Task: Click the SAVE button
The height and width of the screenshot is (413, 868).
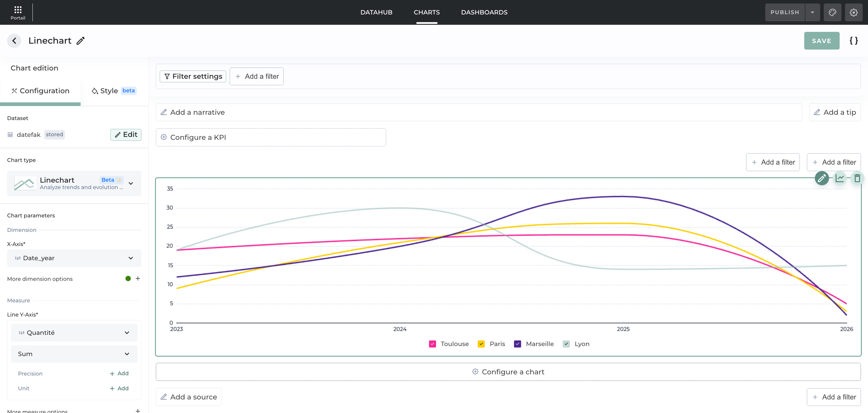Action: [821, 41]
